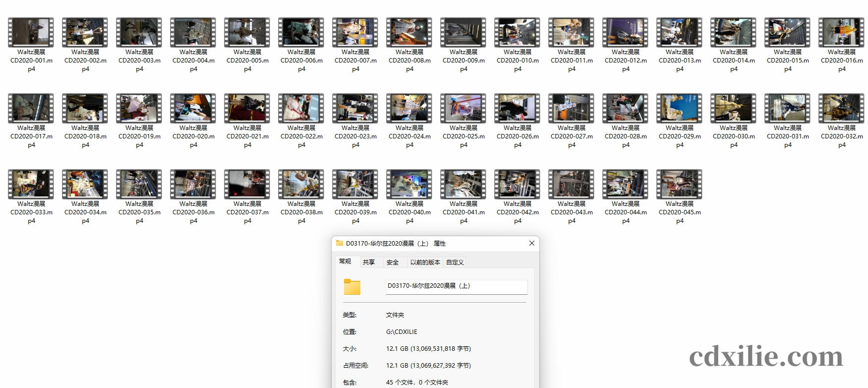The height and width of the screenshot is (388, 868).
Task: Switch to 以前的版本 tab
Action: coord(425,262)
